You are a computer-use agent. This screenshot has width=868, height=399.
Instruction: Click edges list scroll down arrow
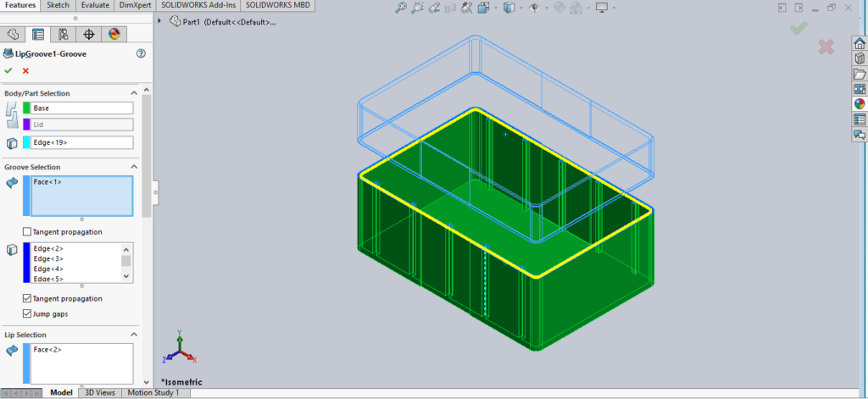tap(126, 275)
